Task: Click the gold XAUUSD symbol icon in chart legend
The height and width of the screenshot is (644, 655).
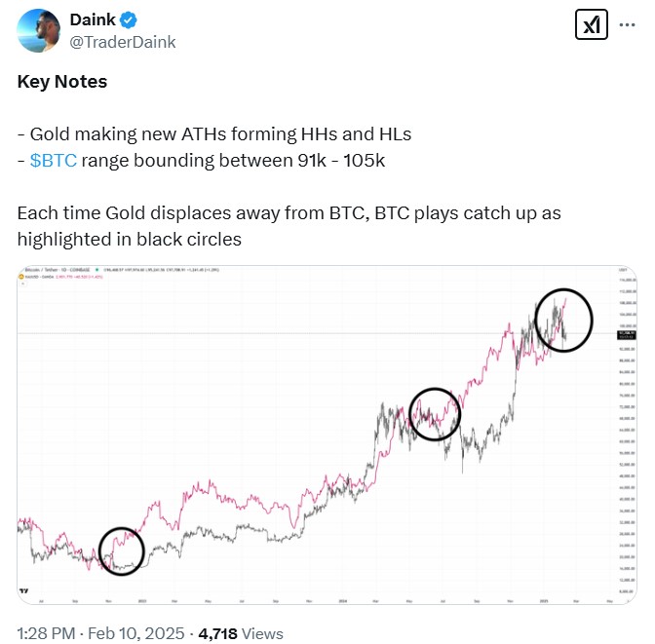Action: click(x=22, y=278)
